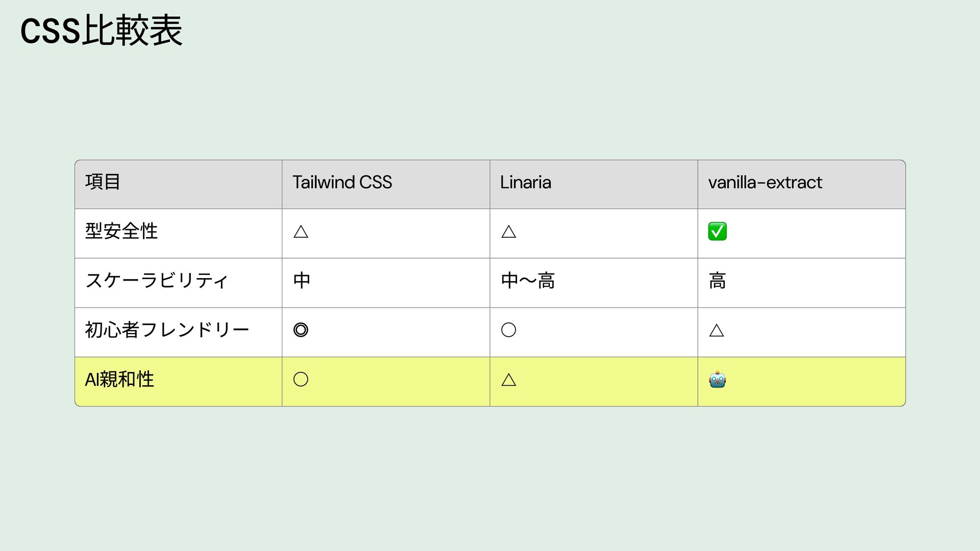Select the 型安全性 row label

[x=121, y=232]
